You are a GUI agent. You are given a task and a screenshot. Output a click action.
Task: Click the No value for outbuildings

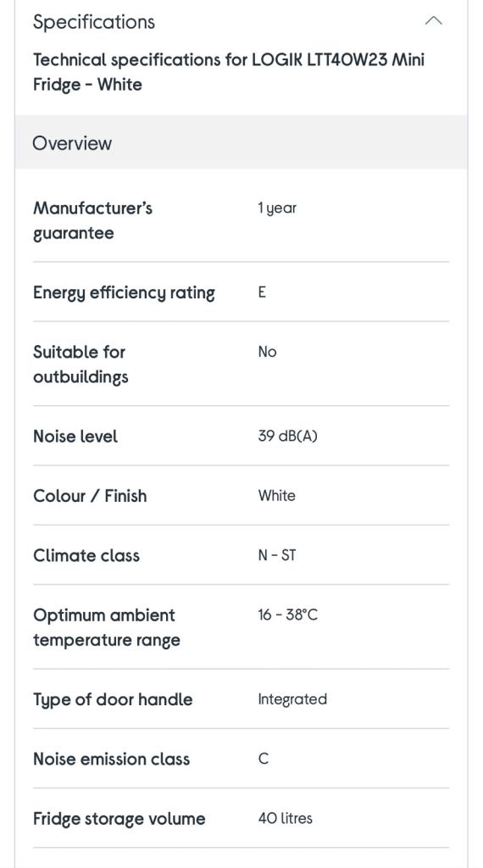(x=267, y=352)
